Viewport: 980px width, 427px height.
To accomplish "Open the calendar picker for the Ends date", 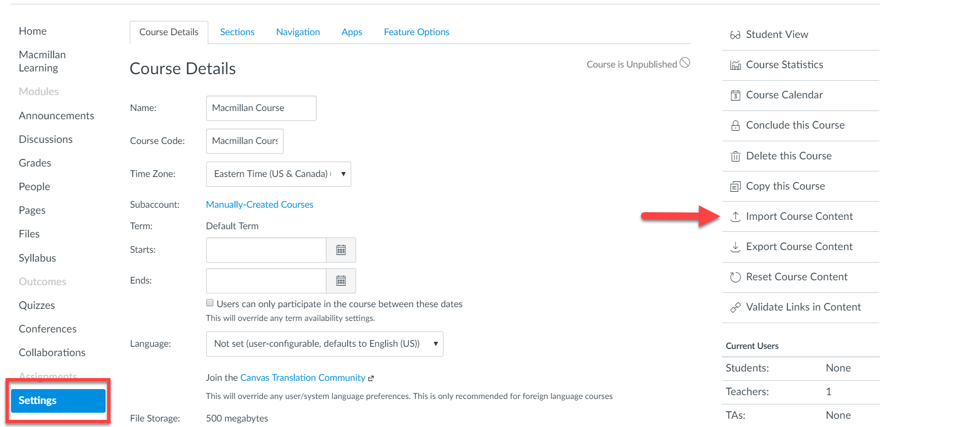I will click(341, 280).
